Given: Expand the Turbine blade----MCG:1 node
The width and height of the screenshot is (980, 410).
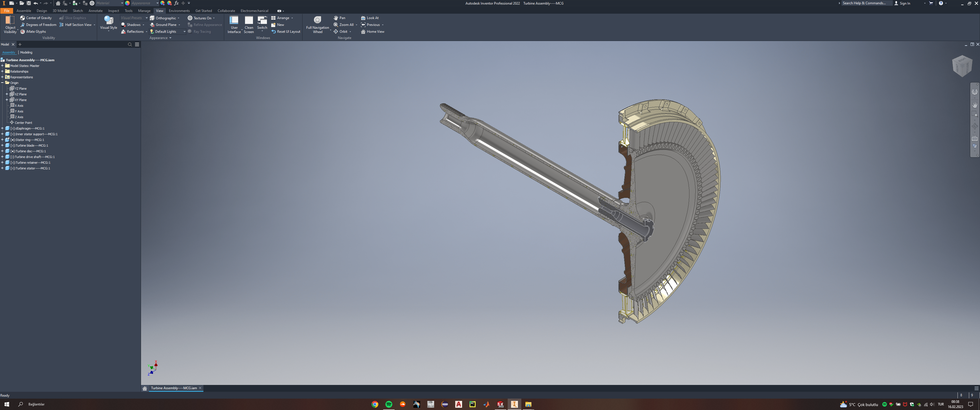Looking at the screenshot, I should [2, 145].
